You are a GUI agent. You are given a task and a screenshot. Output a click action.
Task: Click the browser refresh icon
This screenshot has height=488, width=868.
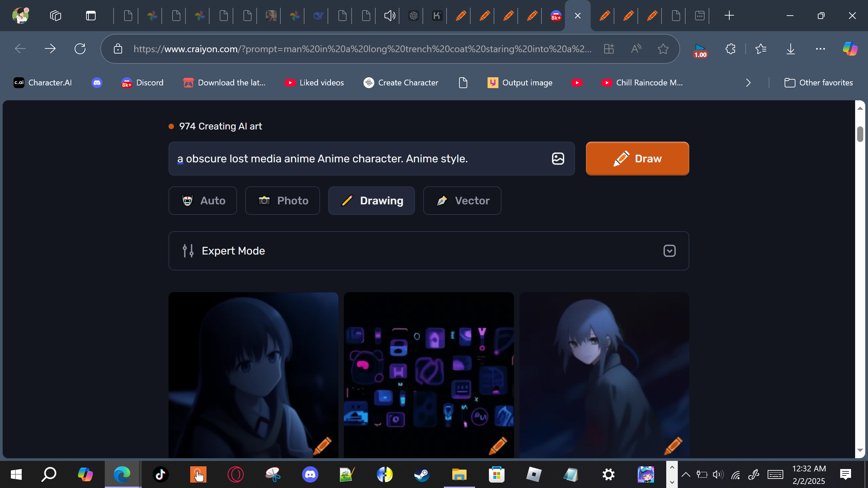[x=80, y=49]
